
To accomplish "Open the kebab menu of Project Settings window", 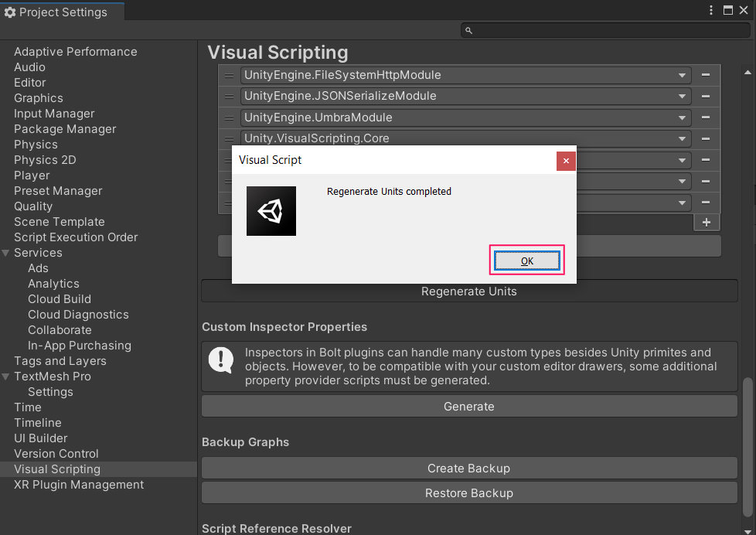I will 711,10.
